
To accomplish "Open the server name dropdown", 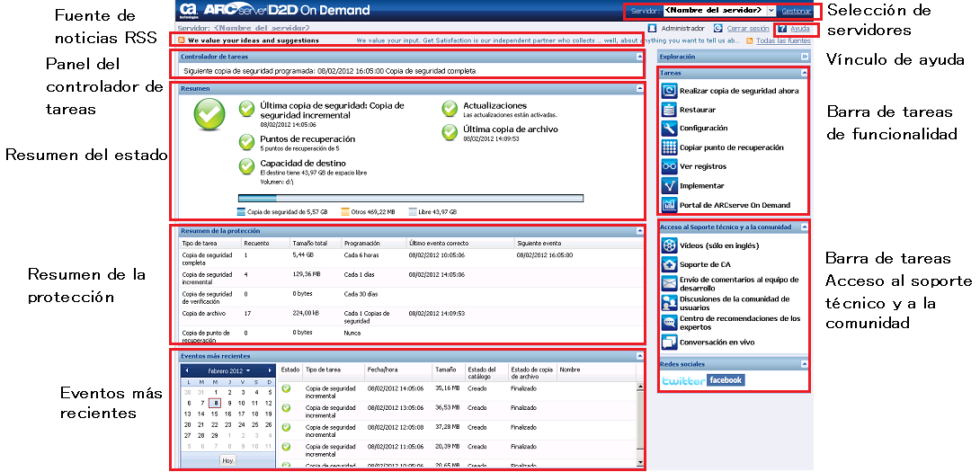I will pos(771,10).
